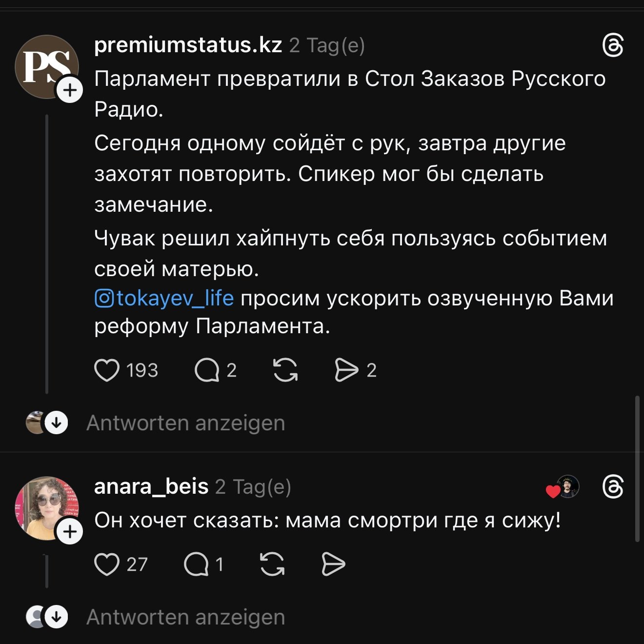Open comments on premiumstatus.kz post

pyautogui.click(x=207, y=370)
